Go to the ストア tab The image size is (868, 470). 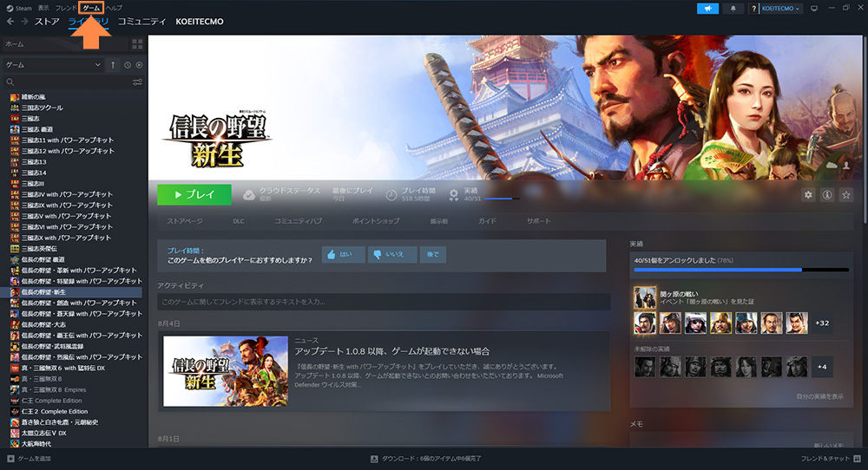[47, 21]
